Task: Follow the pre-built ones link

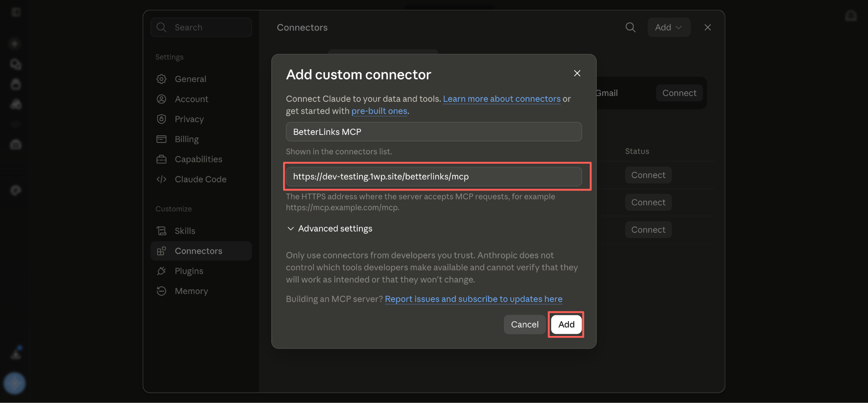Action: tap(379, 111)
